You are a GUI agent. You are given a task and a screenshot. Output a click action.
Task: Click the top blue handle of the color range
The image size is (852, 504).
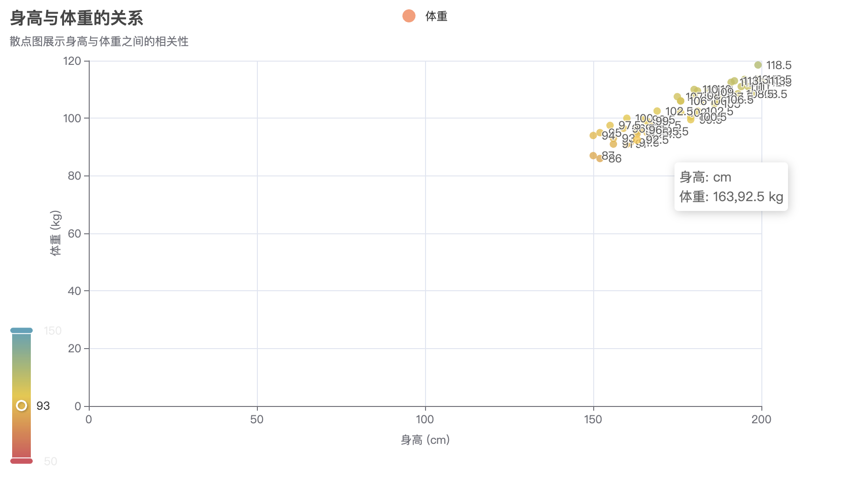click(x=21, y=330)
